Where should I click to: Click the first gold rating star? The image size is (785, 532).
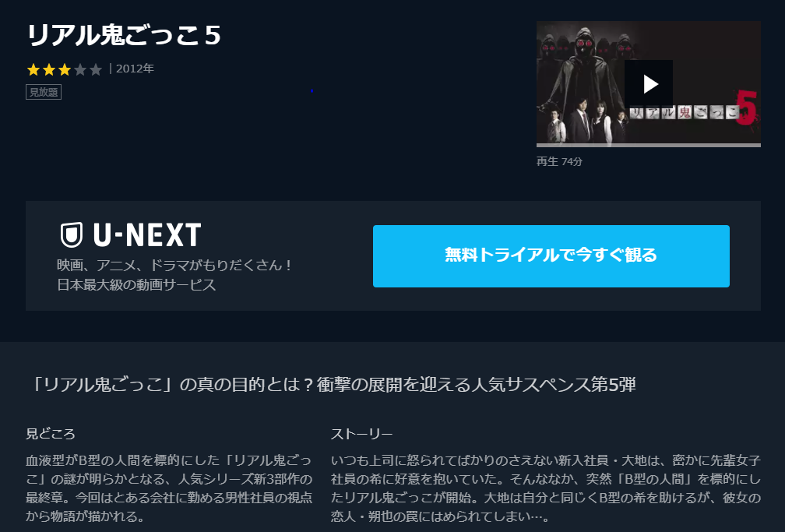33,69
